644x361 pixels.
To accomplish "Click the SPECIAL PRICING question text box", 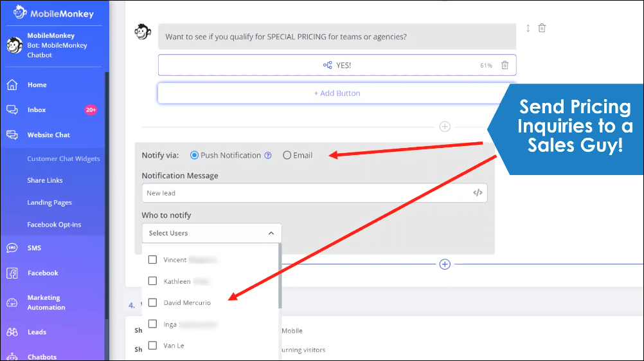I will 337,37.
